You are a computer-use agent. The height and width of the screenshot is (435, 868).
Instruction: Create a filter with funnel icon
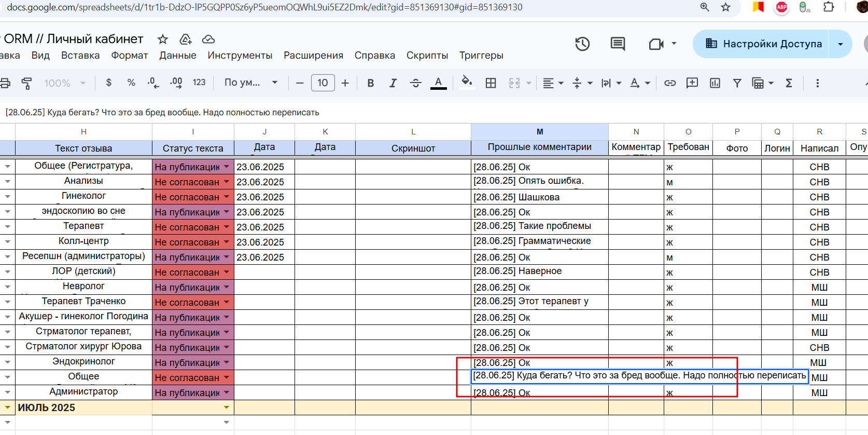[737, 83]
